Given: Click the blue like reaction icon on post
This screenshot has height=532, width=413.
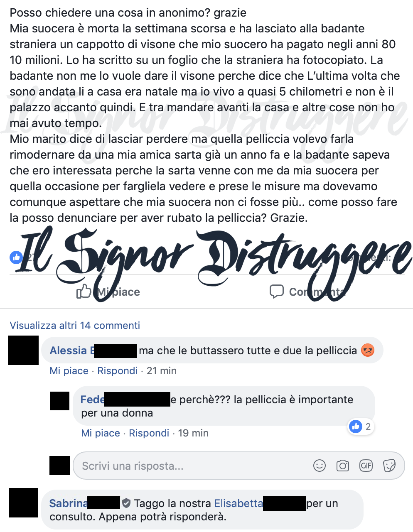Looking at the screenshot, I should pyautogui.click(x=16, y=257).
